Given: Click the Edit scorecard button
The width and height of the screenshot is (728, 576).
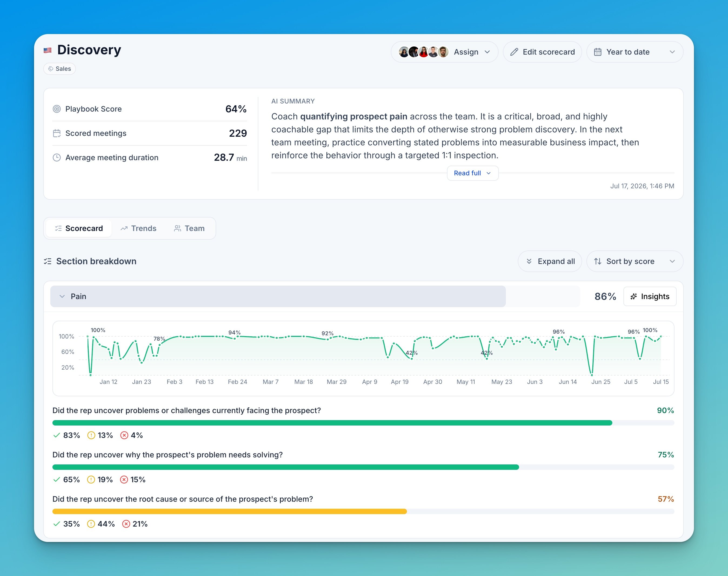Looking at the screenshot, I should click(x=542, y=52).
